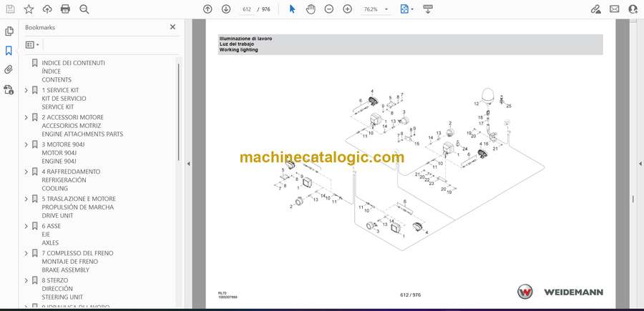The image size is (644, 311).
Task: Click the read mode keyboard icon
Action: point(428,9)
